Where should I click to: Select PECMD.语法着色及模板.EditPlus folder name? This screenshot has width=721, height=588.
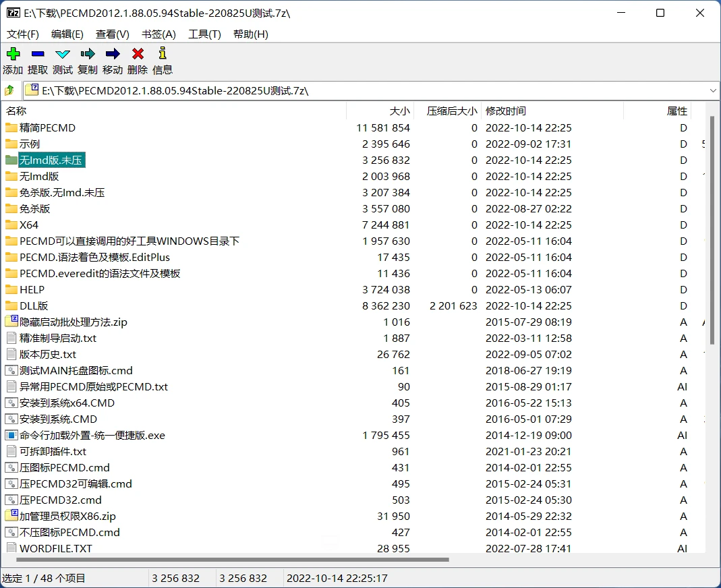94,257
